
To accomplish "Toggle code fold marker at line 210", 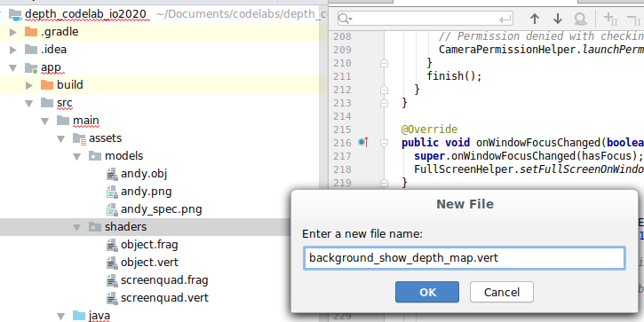I will point(384,63).
